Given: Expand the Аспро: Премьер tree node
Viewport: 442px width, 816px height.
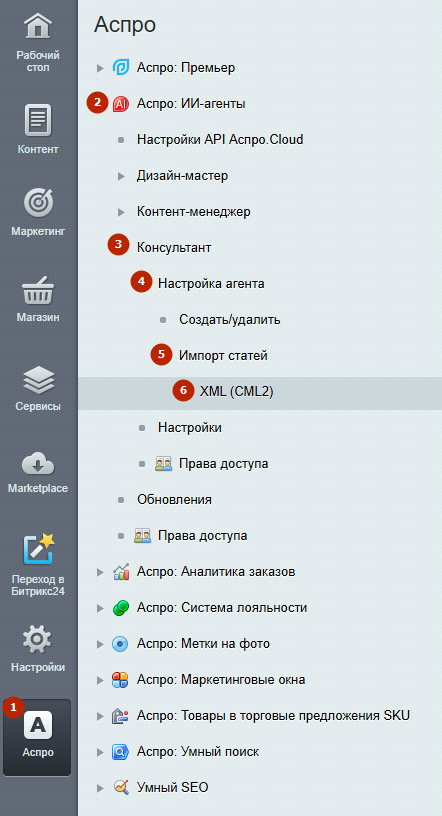Looking at the screenshot, I should click(100, 68).
